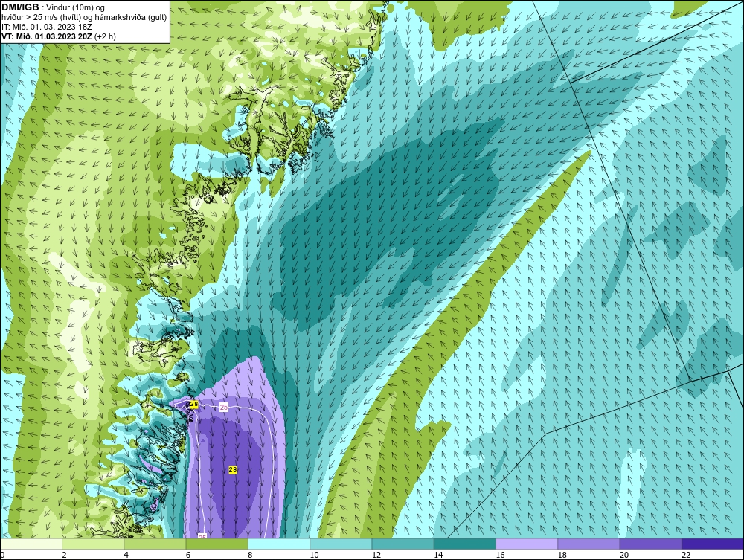Click the 'hviður > 25 m/s (hvítt)' legend line
The image size is (744, 560).
40,17
